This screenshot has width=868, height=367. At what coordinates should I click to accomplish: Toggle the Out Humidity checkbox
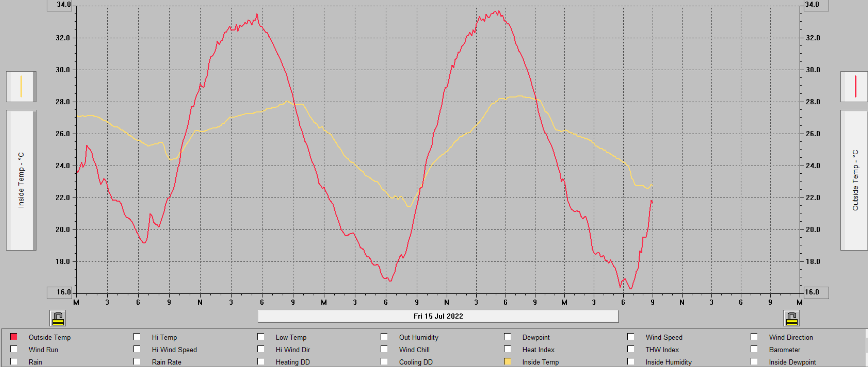[384, 337]
